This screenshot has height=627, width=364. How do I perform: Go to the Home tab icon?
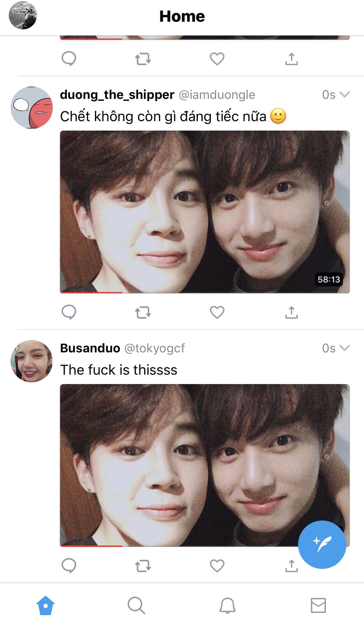click(45, 605)
